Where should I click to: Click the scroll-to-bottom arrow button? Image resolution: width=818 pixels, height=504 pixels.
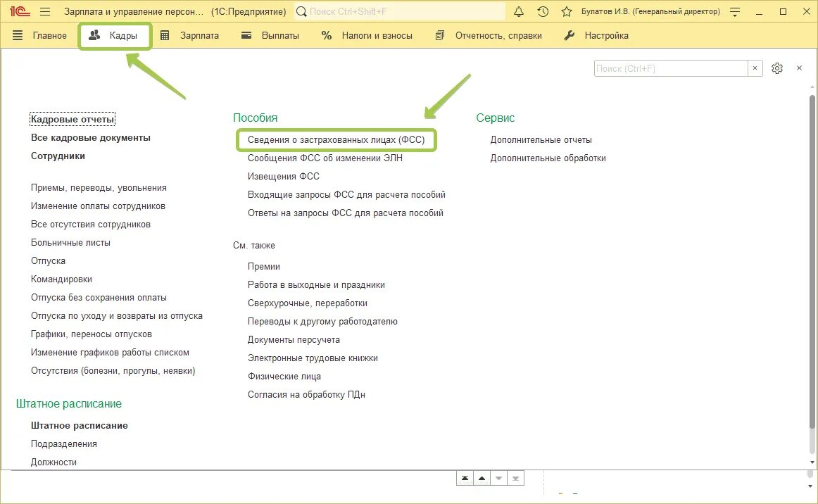515,478
